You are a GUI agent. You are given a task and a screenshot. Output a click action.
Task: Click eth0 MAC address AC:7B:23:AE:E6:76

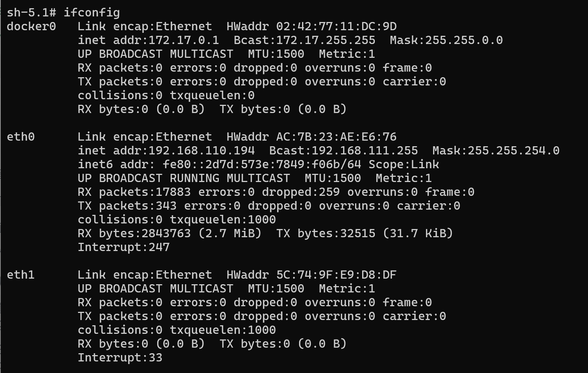point(336,137)
